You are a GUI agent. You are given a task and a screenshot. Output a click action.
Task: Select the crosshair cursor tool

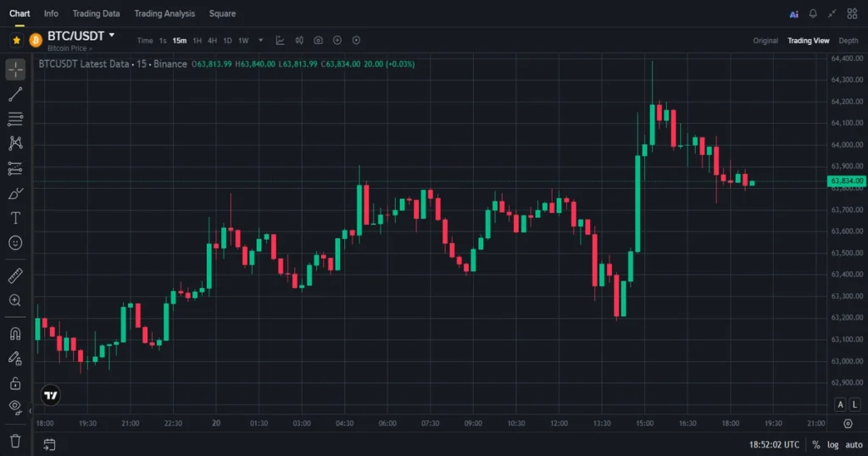click(x=15, y=70)
